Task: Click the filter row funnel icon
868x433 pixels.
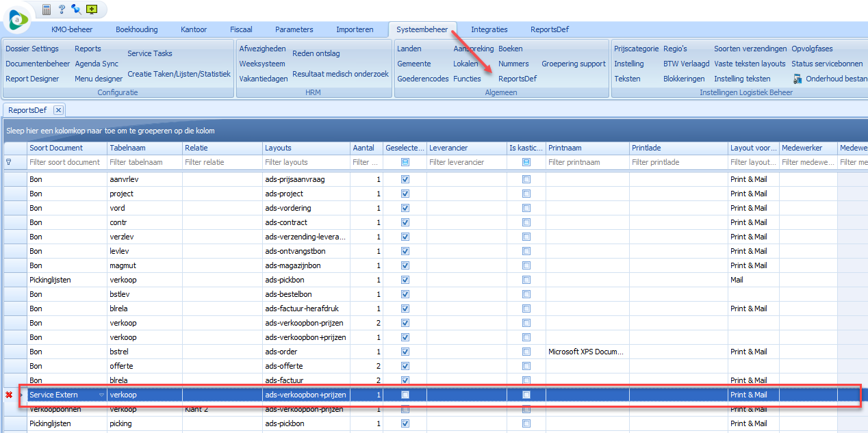Action: tap(9, 162)
